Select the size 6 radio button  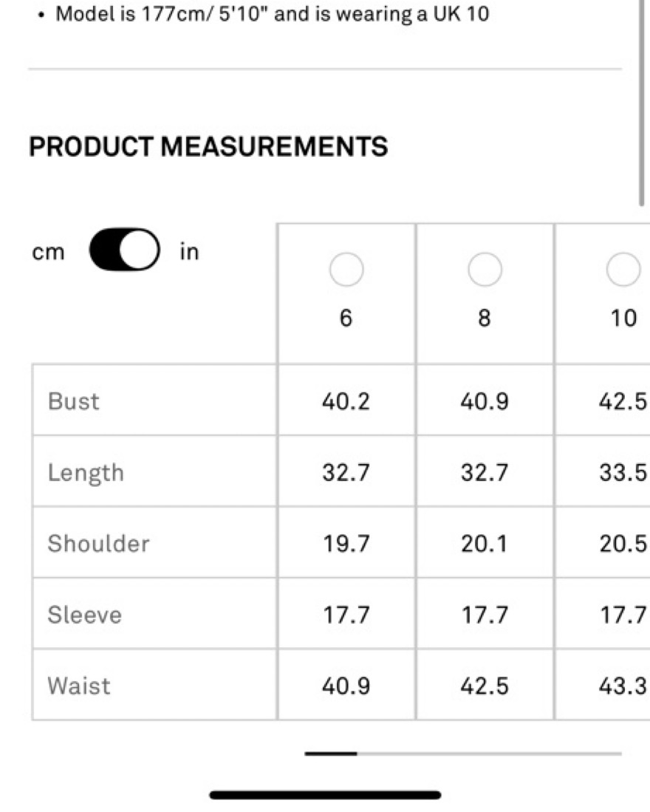click(346, 270)
